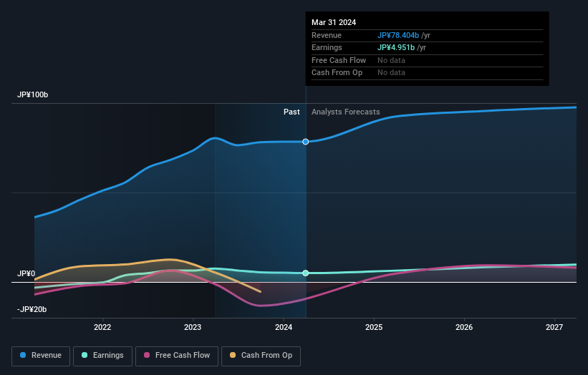Click the 2024 x-axis label
Viewport: 588px width, 375px height.
284,328
